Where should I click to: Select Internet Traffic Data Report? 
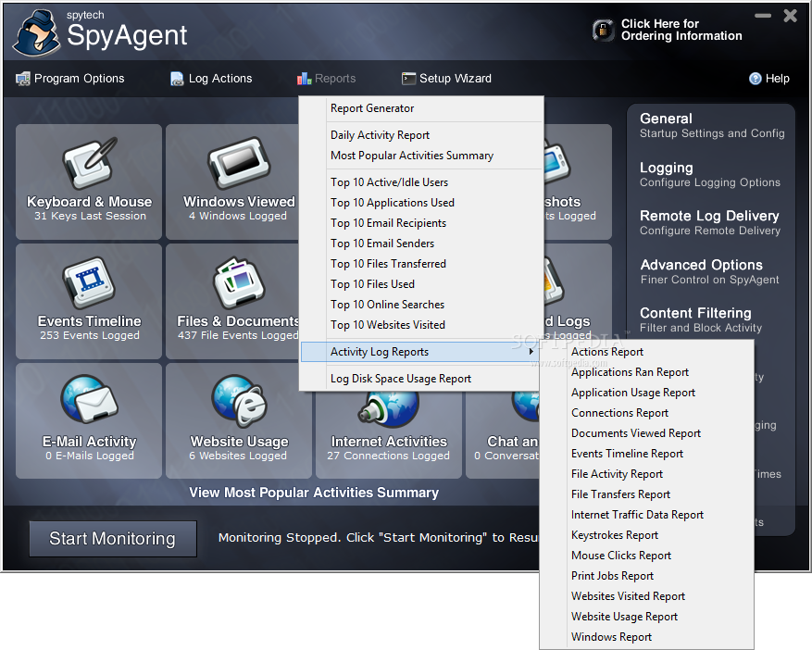click(x=646, y=515)
